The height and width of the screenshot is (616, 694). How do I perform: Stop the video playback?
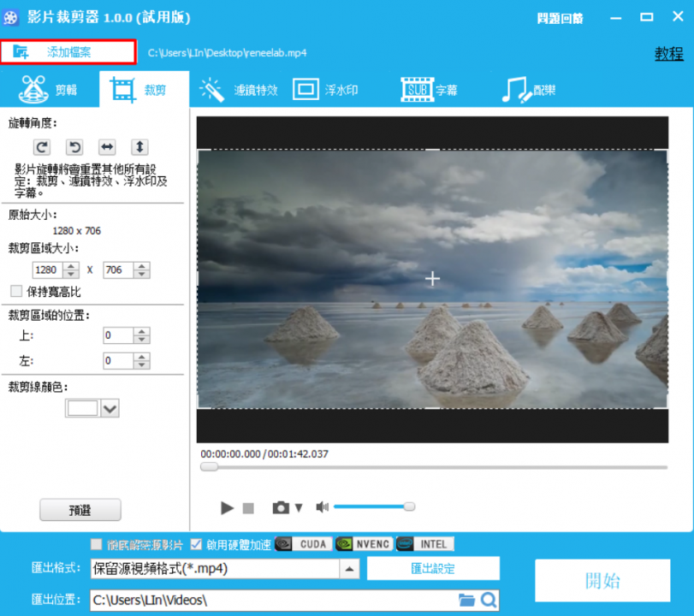pyautogui.click(x=248, y=508)
